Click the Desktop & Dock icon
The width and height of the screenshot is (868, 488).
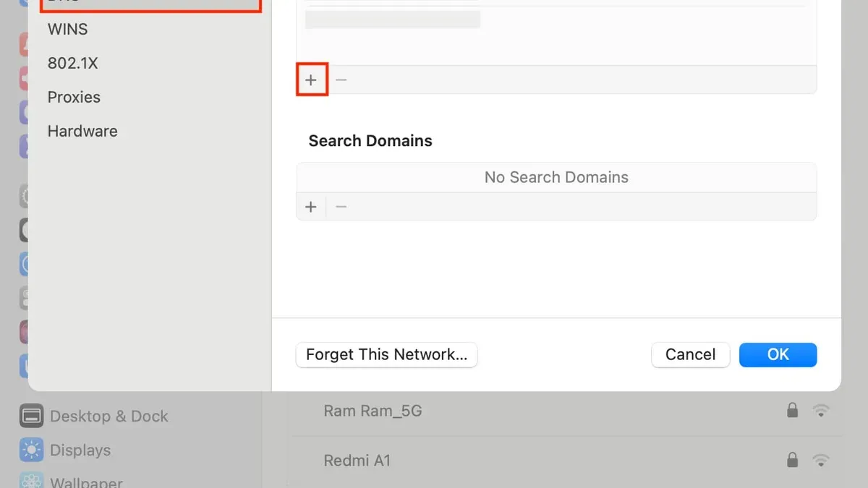point(32,416)
